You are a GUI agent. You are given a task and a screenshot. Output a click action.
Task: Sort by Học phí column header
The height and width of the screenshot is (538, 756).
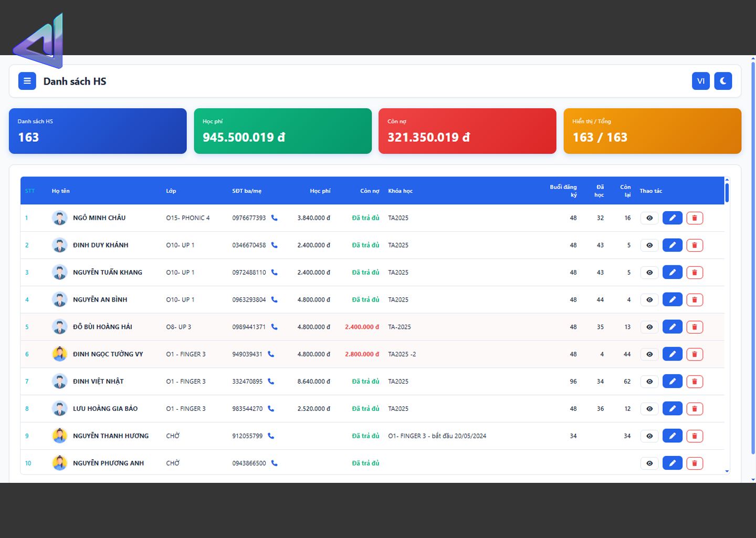[x=320, y=191]
